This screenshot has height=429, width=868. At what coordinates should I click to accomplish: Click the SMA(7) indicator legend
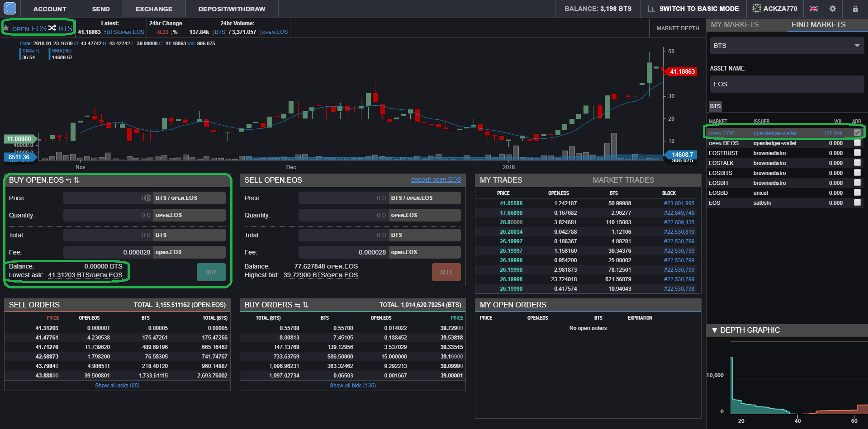pos(31,51)
